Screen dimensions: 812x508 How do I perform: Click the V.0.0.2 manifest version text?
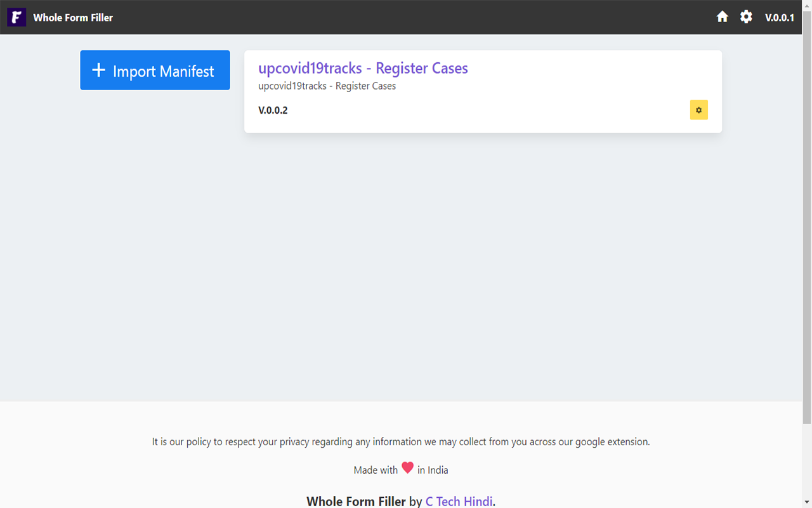(x=273, y=110)
